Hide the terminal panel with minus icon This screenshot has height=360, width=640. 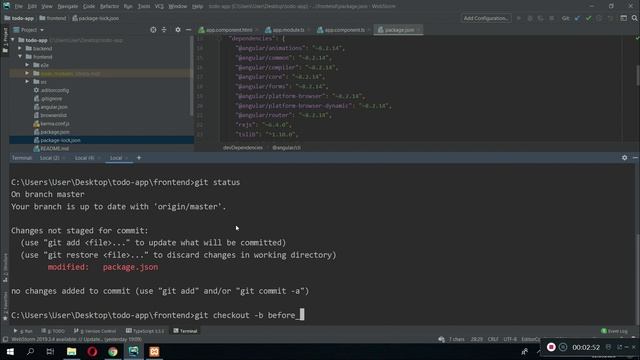pyautogui.click(x=635, y=158)
